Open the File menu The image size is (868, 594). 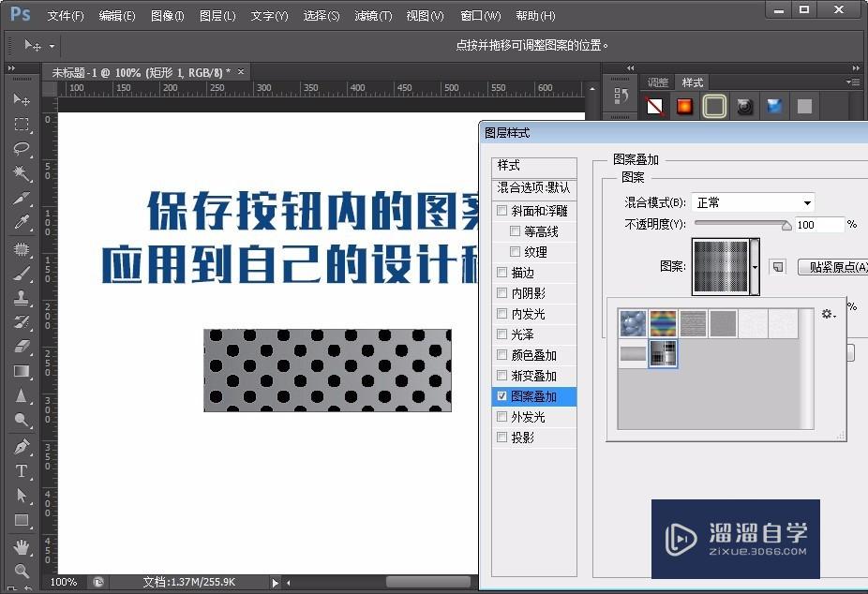66,16
